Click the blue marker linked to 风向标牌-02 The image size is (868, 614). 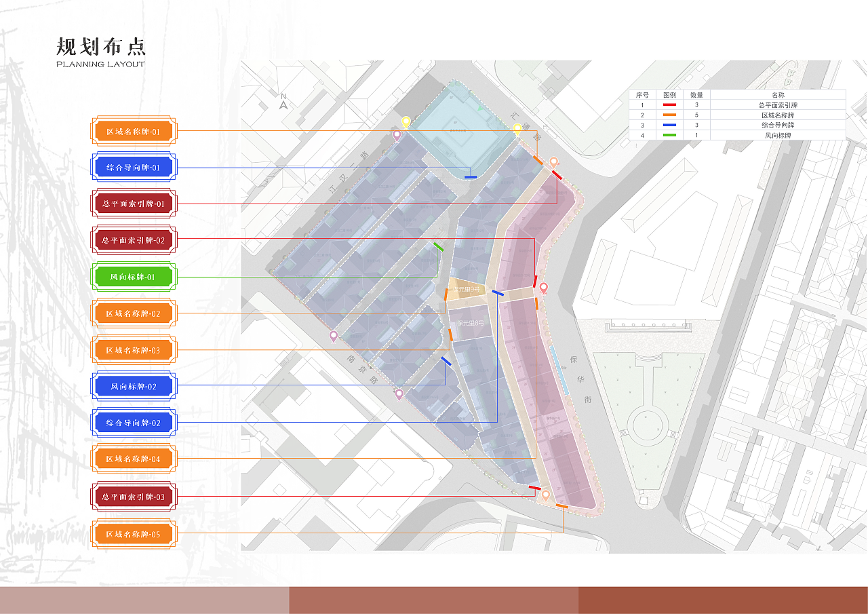(x=446, y=361)
